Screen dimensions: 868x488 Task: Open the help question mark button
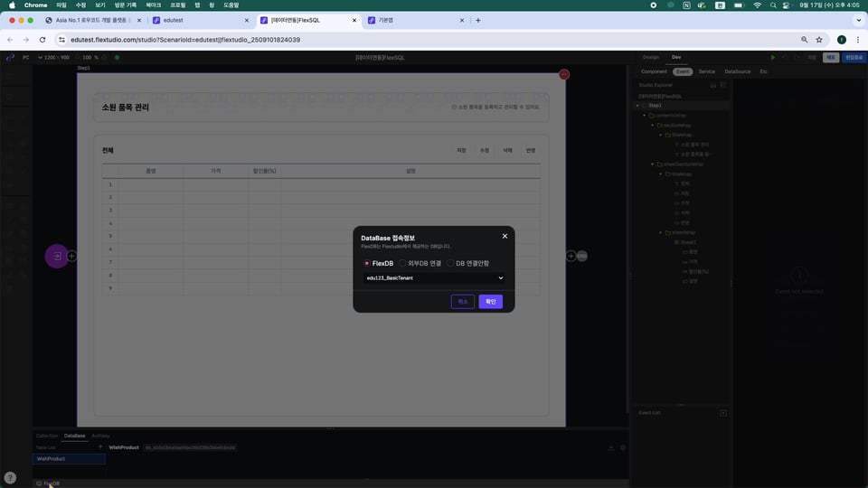10,478
